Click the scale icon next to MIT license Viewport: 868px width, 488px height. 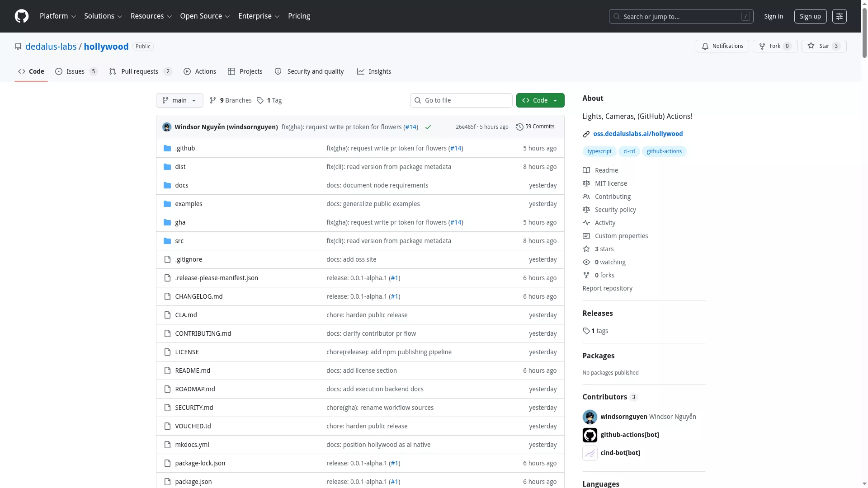(x=586, y=183)
